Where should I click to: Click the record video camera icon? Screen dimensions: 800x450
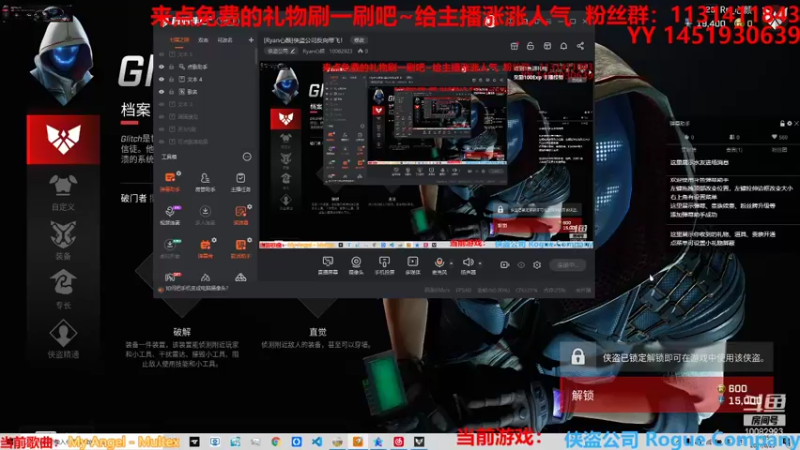click(x=505, y=265)
